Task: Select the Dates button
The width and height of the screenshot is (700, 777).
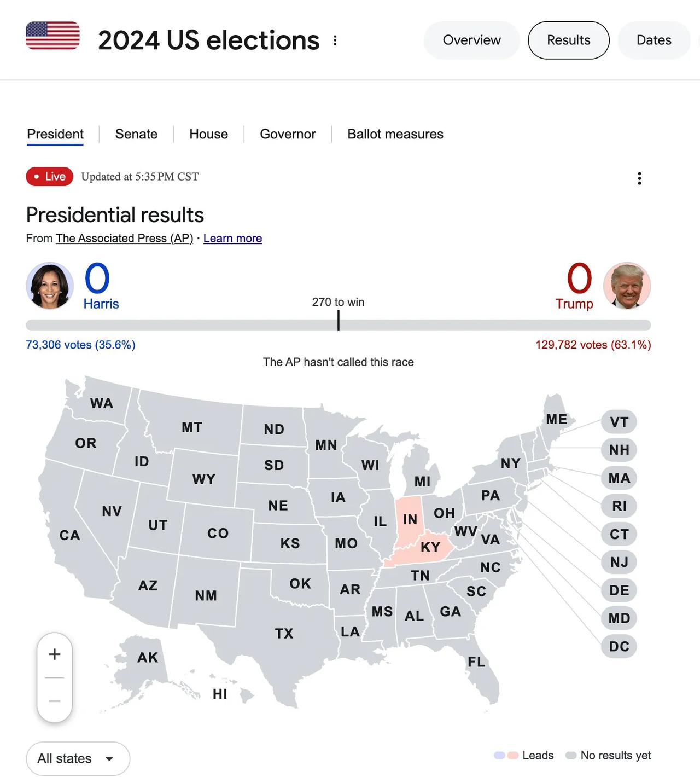Action: (x=654, y=40)
